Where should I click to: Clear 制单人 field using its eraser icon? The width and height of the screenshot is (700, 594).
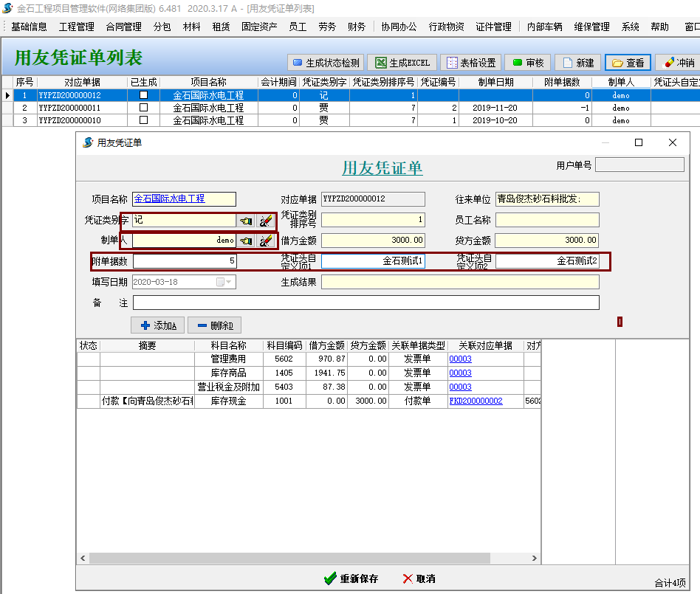click(265, 241)
